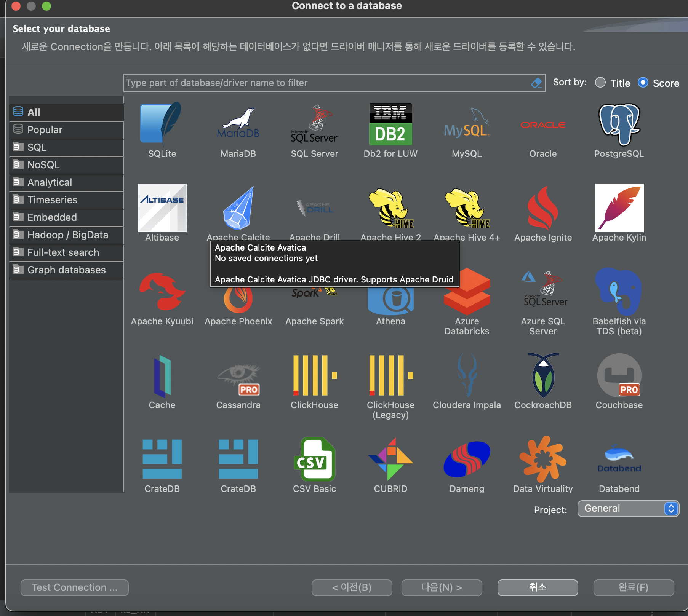This screenshot has height=616, width=688.
Task: Select the Apache Kyuubi icon
Action: tap(162, 292)
